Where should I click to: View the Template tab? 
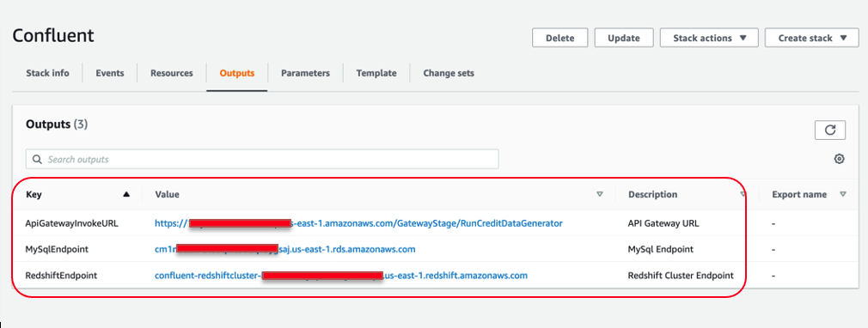[x=376, y=73]
